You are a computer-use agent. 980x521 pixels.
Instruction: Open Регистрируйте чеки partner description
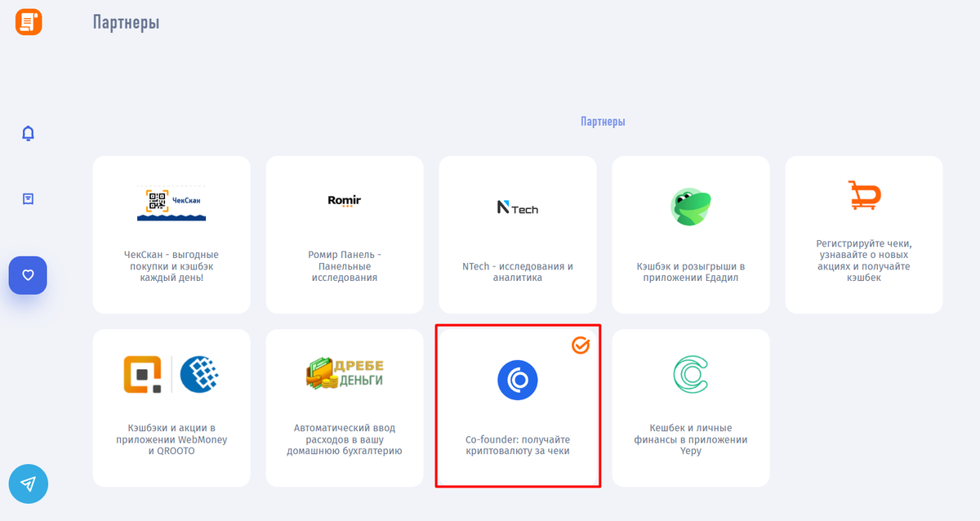864,260
